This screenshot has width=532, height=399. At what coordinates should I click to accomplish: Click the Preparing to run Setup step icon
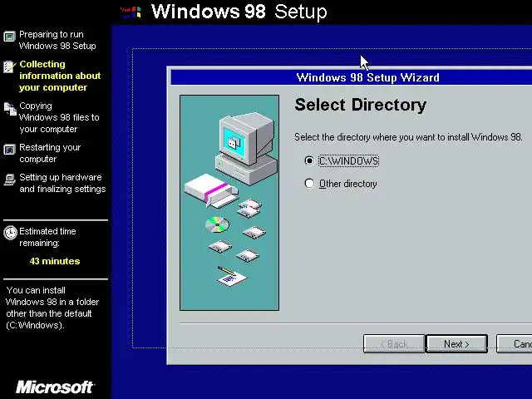coord(9,36)
